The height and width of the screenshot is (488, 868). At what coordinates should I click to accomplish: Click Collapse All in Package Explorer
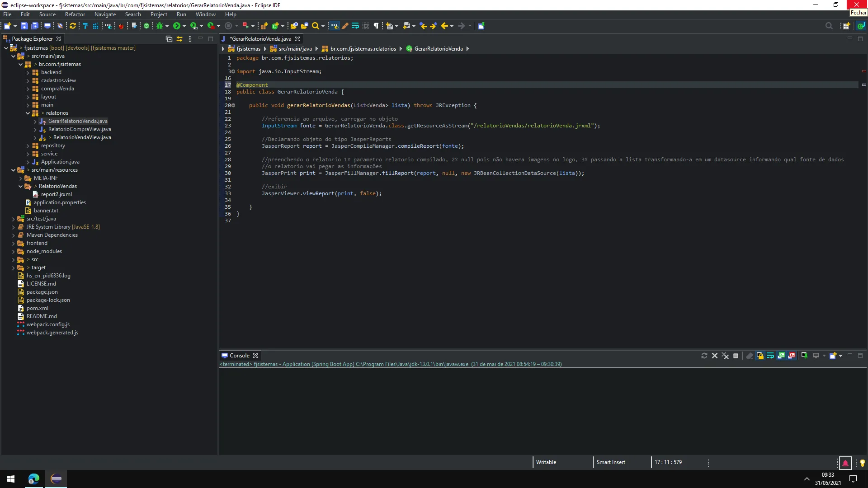169,39
